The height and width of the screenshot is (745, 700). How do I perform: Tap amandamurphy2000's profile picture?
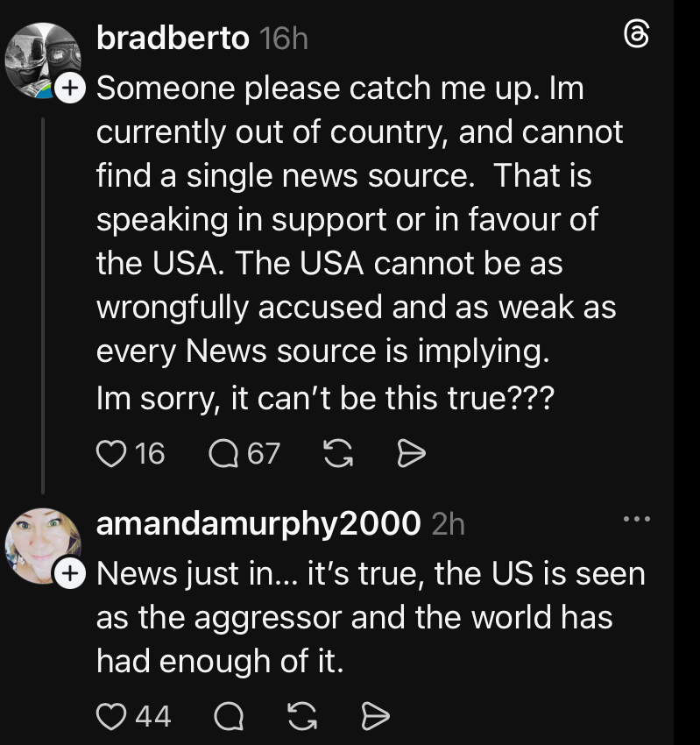[x=40, y=545]
